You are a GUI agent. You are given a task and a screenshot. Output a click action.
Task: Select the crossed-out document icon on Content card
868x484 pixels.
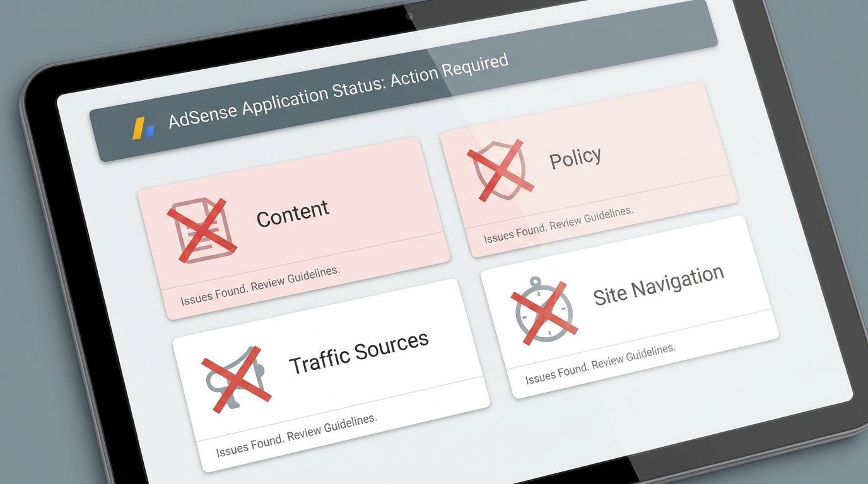202,230
